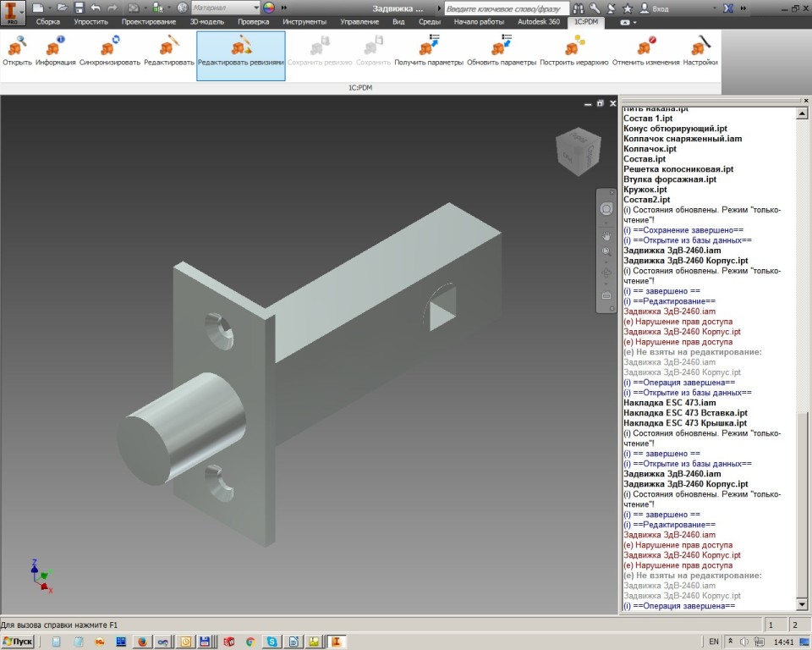The height and width of the screenshot is (650, 812).
Task: Click Обновить параметры icon
Action: click(x=502, y=49)
